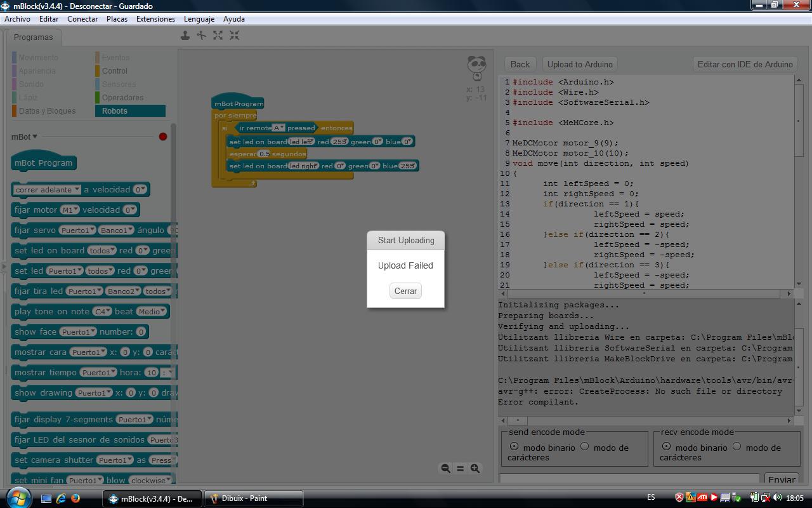Click the shrink sprite tool icon

[x=235, y=36]
